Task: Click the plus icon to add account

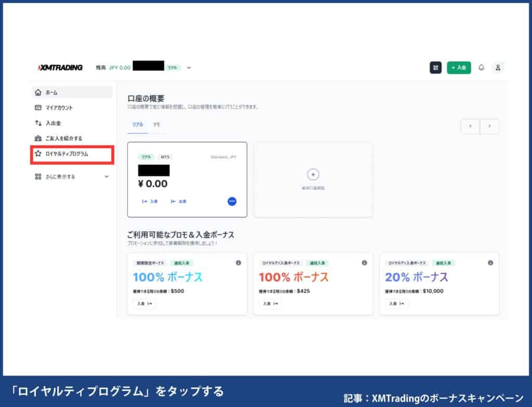Action: (x=313, y=174)
